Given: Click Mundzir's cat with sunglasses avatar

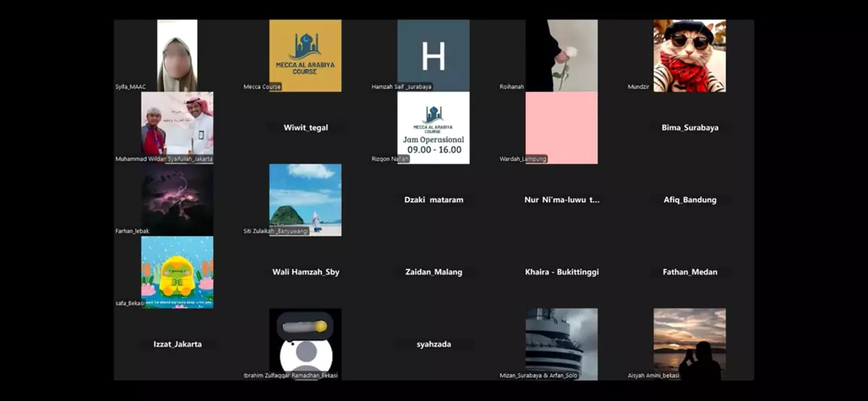Looking at the screenshot, I should (689, 55).
